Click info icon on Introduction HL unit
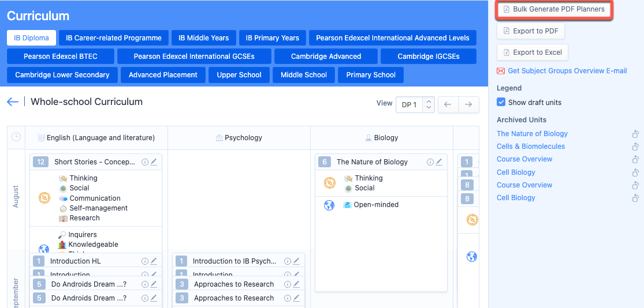Image resolution: width=644 pixels, height=308 pixels. pyautogui.click(x=144, y=261)
